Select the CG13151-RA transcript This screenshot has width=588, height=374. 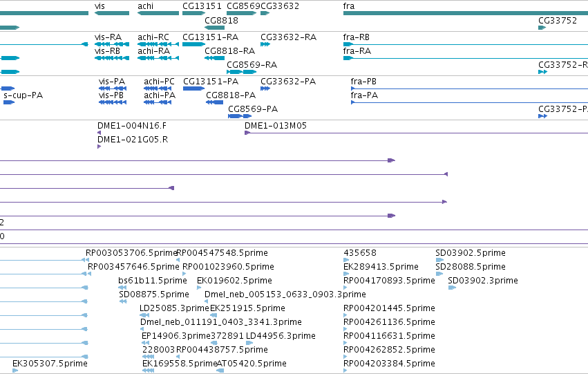pos(193,44)
